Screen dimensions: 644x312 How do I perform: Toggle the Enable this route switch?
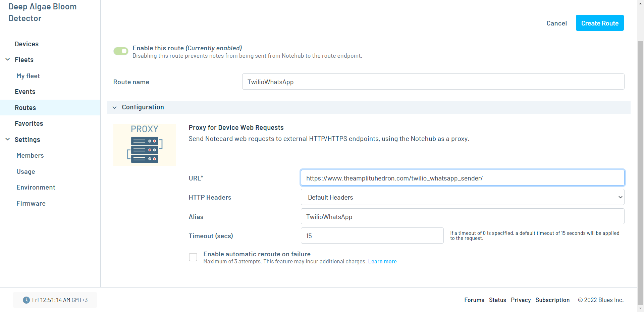(x=121, y=51)
